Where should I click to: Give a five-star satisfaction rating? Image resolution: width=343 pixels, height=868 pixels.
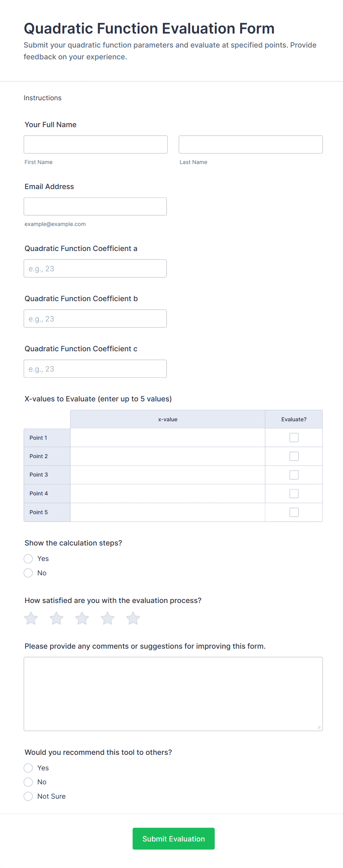133,618
